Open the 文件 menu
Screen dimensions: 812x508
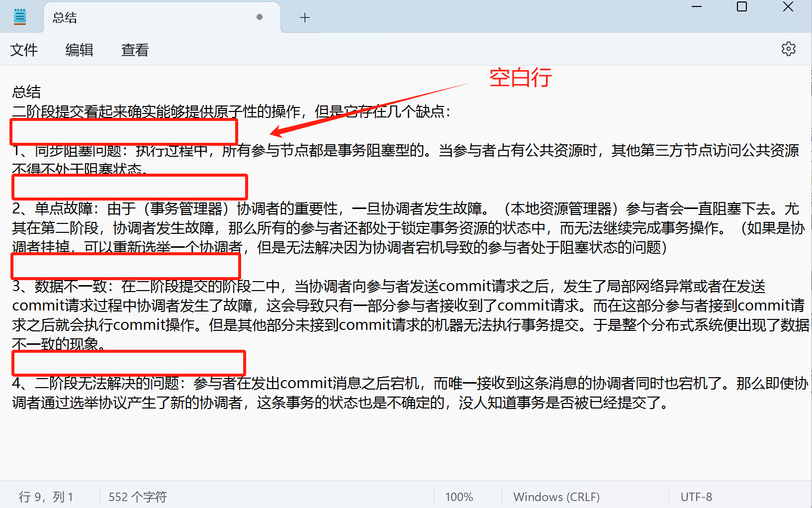tap(24, 50)
